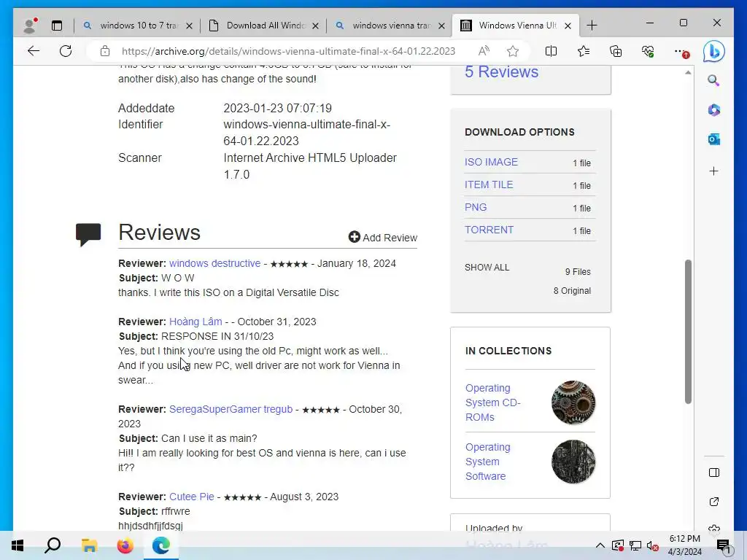Viewport: 747px width, 560px height.
Task: Toggle sidebar panel layout icon
Action: pos(713,472)
